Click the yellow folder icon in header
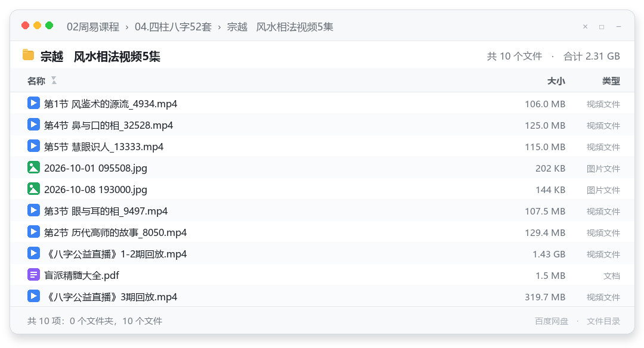 click(29, 55)
